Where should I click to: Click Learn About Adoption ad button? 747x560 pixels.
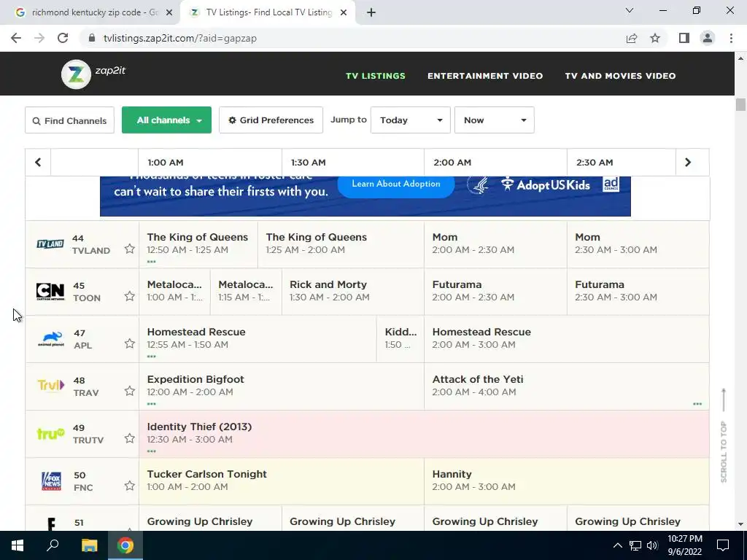coord(396,184)
